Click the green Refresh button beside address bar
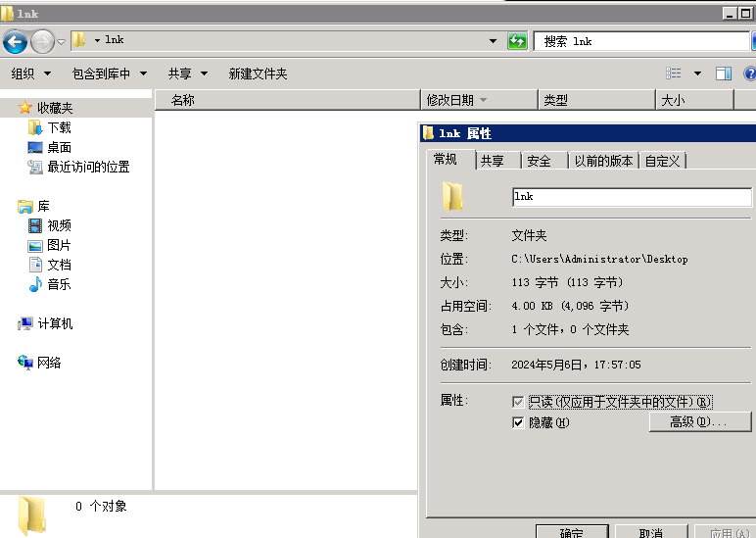756x538 pixels. [x=517, y=41]
